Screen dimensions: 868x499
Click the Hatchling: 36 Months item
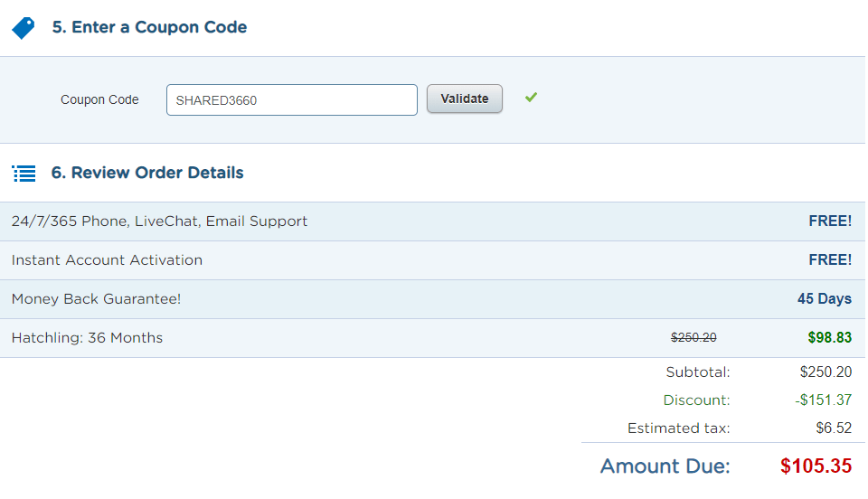87,338
